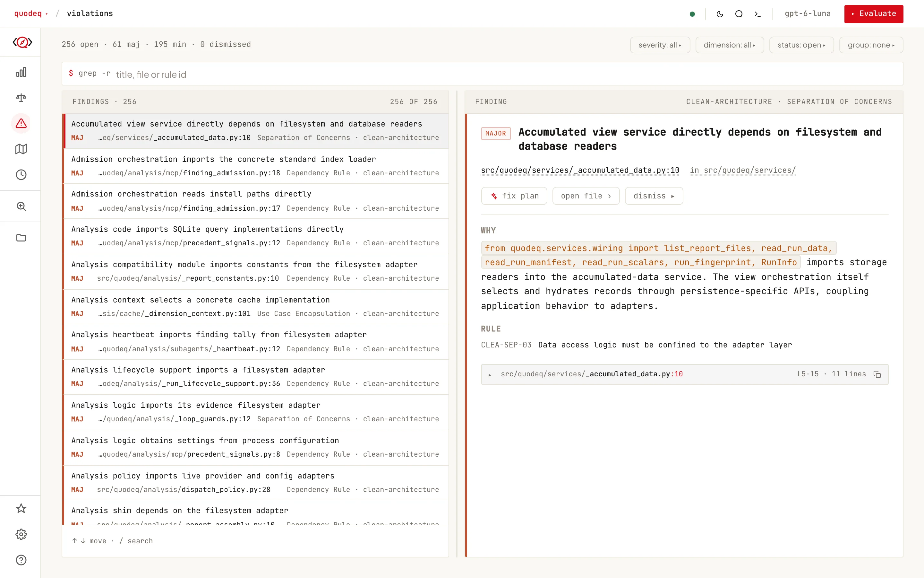The height and width of the screenshot is (578, 924).
Task: Click the violations breadcrumb
Action: [90, 14]
